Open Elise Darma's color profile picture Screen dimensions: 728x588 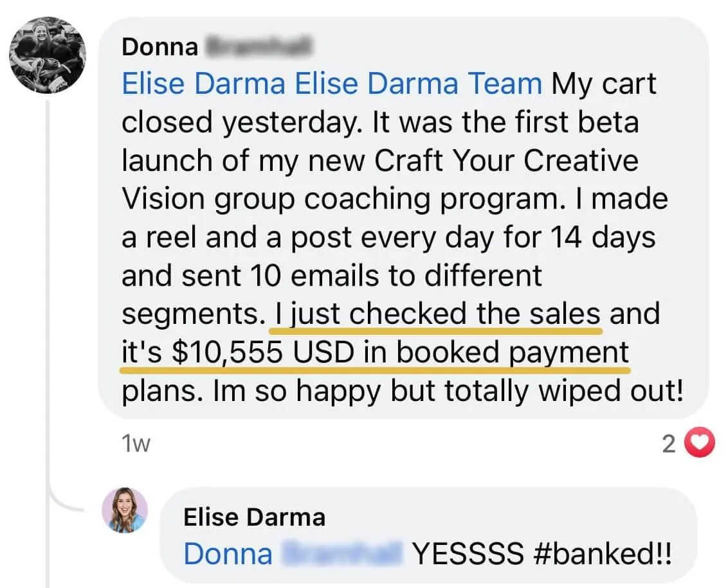pos(124,510)
